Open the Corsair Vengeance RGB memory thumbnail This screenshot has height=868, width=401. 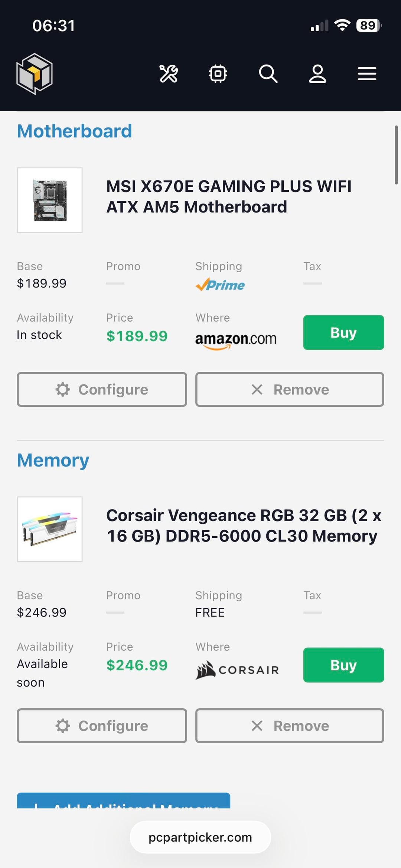click(x=50, y=529)
